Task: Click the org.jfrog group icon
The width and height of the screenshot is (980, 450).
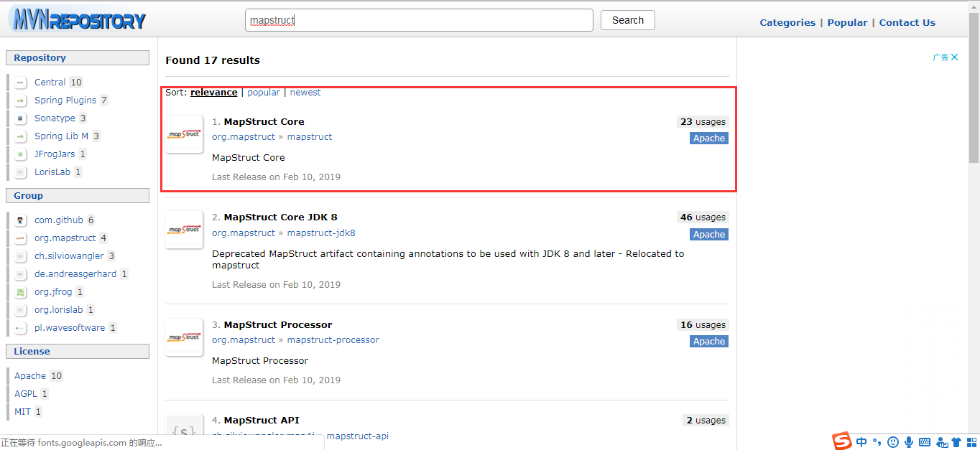Action: tap(21, 292)
